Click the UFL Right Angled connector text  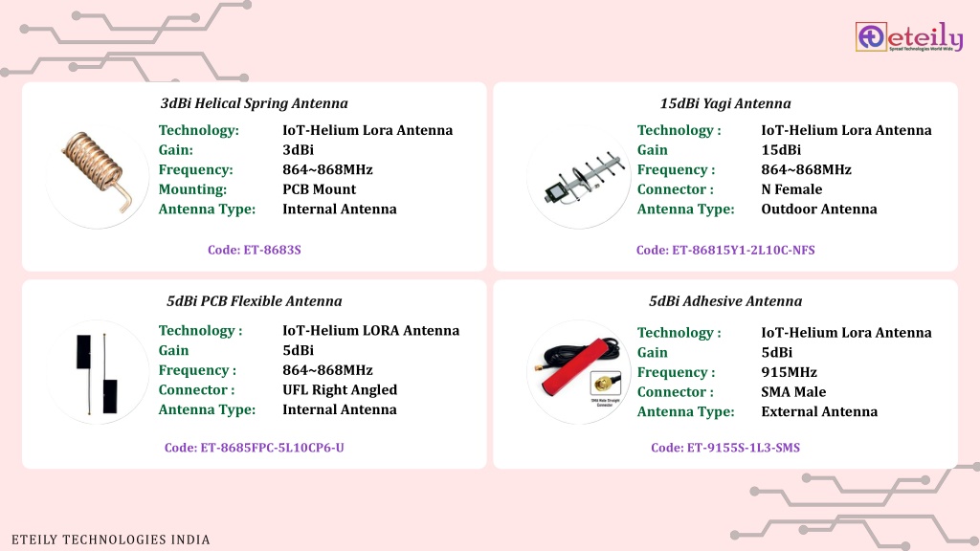tap(340, 390)
